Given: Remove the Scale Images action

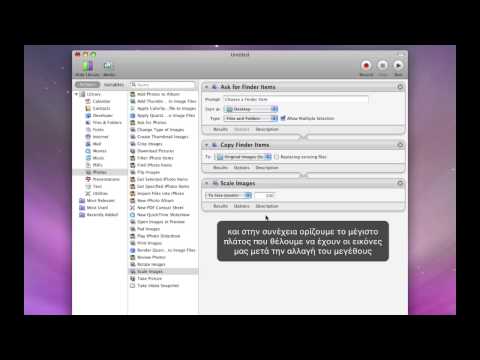Looking at the screenshot, I should (400, 183).
